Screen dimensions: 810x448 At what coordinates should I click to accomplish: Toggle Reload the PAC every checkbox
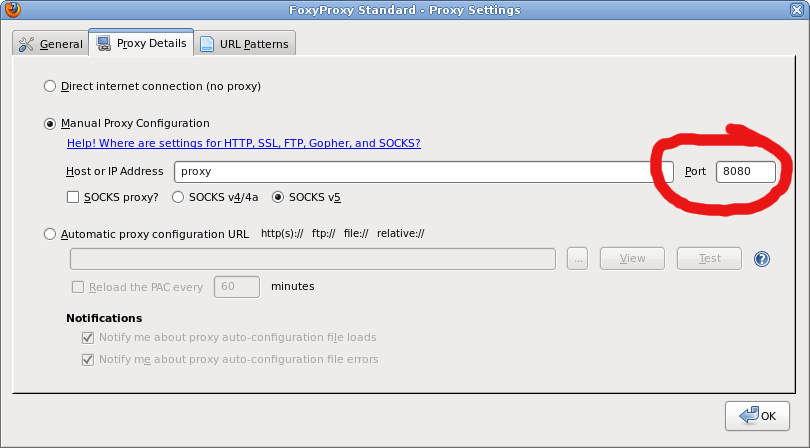click(77, 287)
